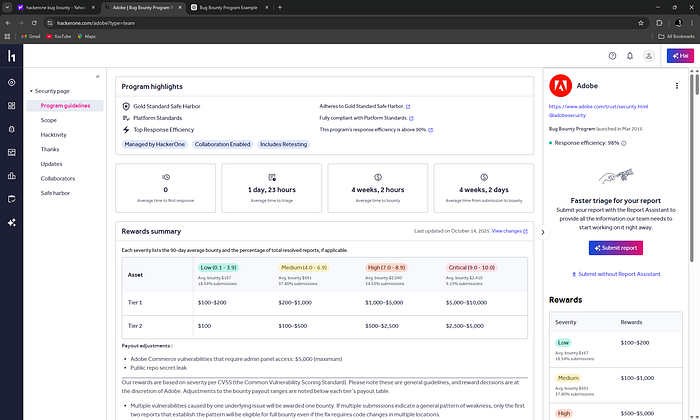The image size is (700, 420).
Task: Open the notifications bell icon
Action: point(629,56)
